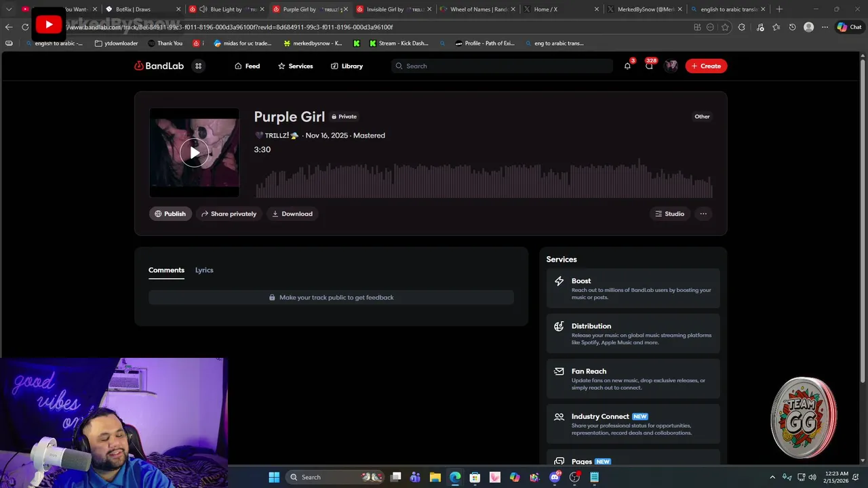Viewport: 868px width, 488px height.
Task: Open the Thank You bookmark
Action: tap(165, 43)
